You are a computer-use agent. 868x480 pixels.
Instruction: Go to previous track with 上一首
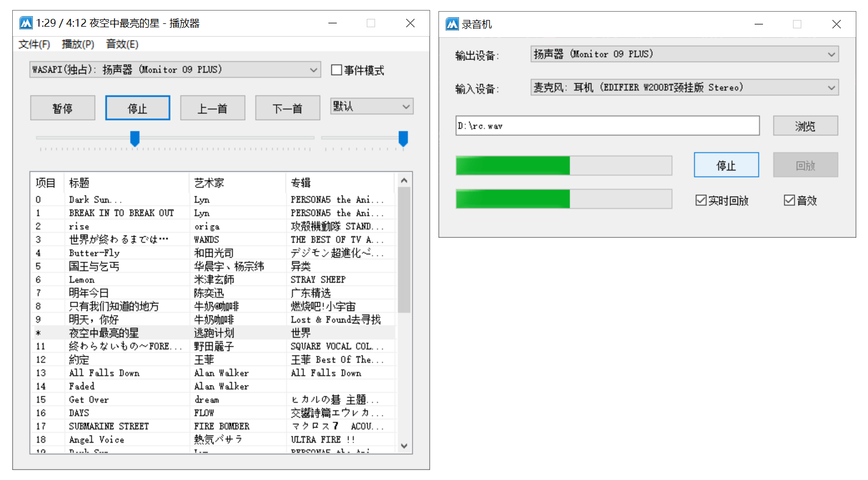tap(213, 108)
